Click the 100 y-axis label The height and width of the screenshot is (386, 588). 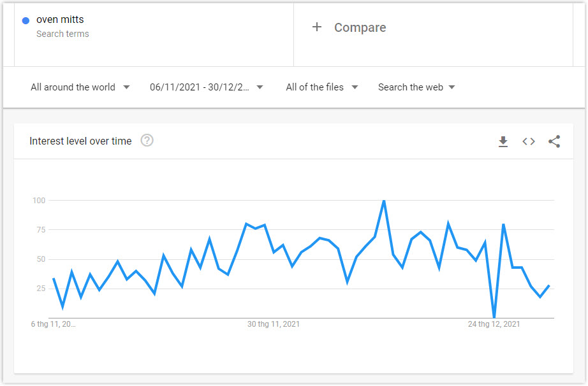[39, 200]
